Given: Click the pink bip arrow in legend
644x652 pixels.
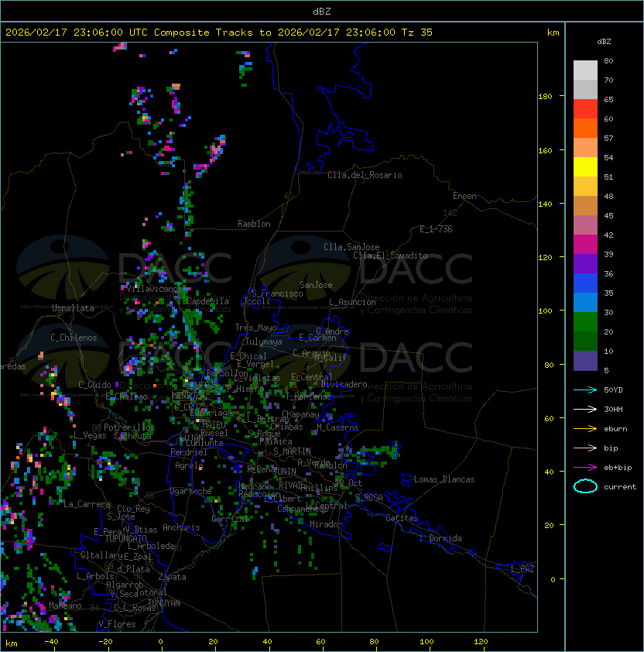Looking at the screenshot, I should tap(585, 448).
